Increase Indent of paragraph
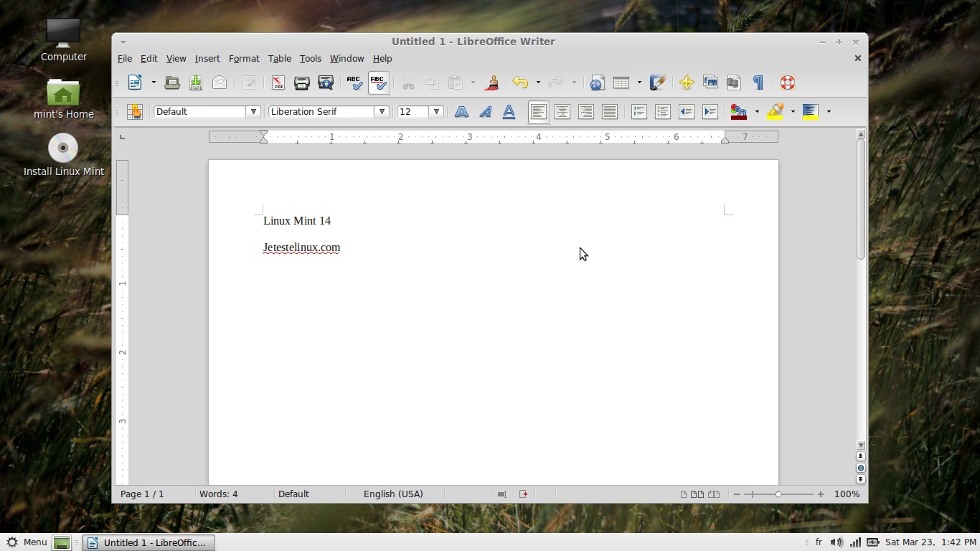The height and width of the screenshot is (551, 980). point(710,111)
